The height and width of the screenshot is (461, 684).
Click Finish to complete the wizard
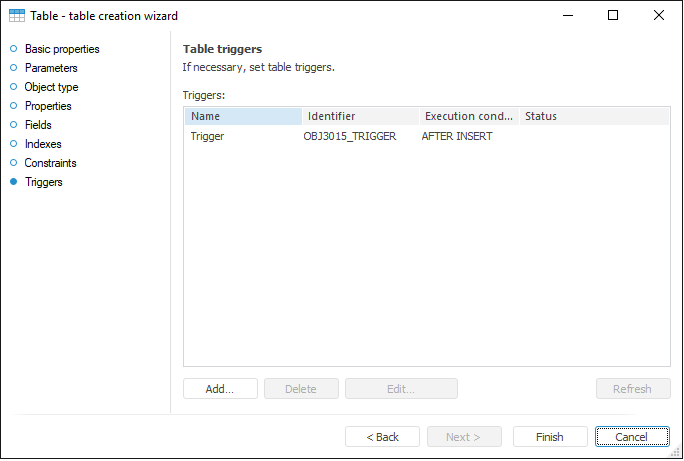[x=550, y=437]
